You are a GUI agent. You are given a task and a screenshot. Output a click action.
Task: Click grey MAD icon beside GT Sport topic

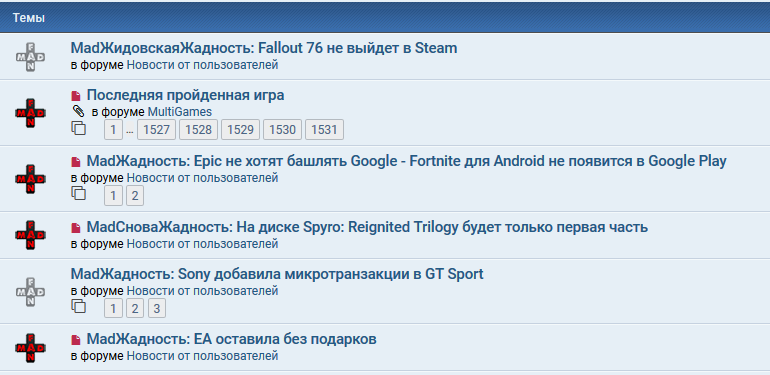(30, 292)
